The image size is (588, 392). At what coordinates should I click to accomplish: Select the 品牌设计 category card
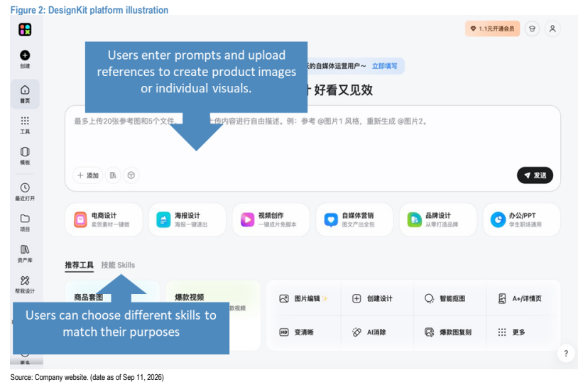tap(438, 220)
